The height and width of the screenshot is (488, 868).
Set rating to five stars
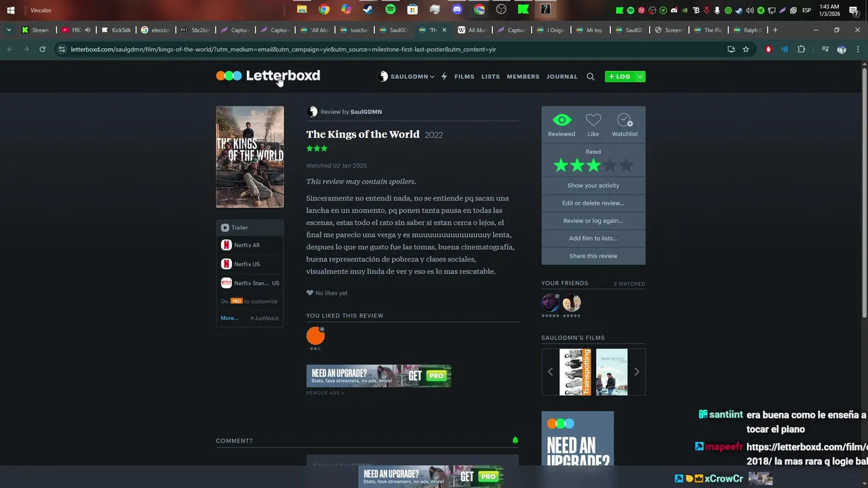(x=626, y=165)
